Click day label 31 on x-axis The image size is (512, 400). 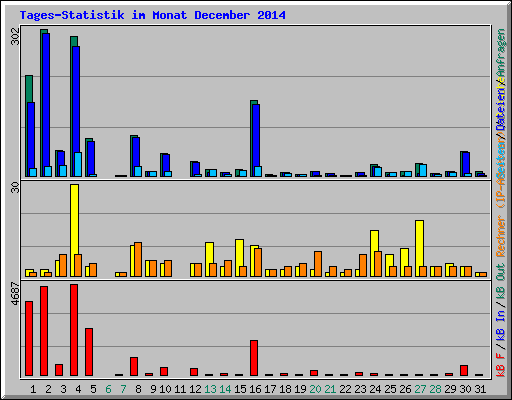pyautogui.click(x=480, y=389)
